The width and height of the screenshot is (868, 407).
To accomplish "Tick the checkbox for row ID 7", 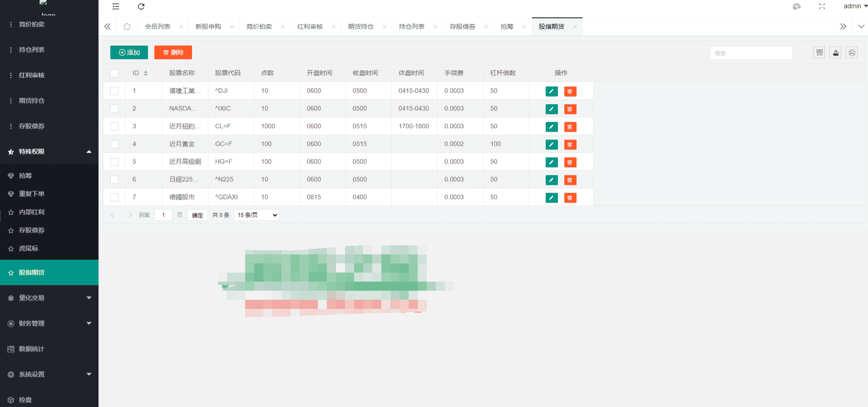I will click(x=114, y=197).
